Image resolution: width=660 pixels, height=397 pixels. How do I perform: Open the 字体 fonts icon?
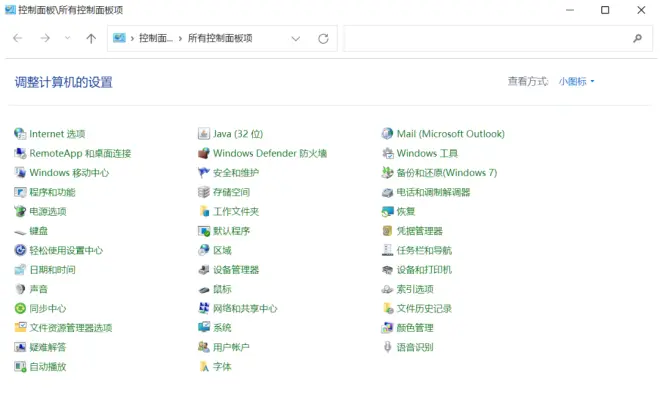pos(204,366)
